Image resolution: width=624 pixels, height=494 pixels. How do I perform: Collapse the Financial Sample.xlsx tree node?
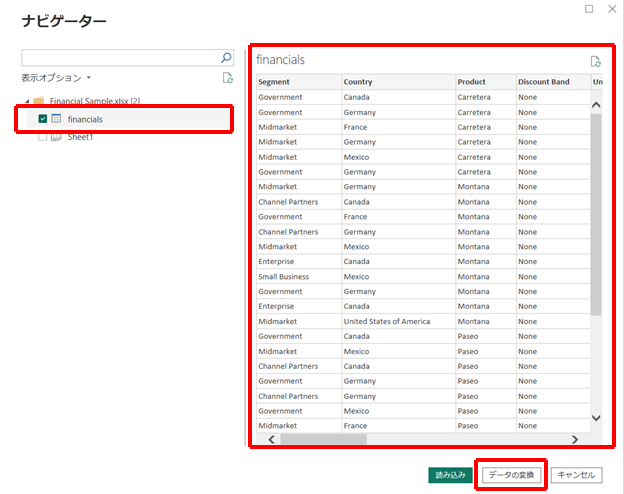pyautogui.click(x=26, y=101)
